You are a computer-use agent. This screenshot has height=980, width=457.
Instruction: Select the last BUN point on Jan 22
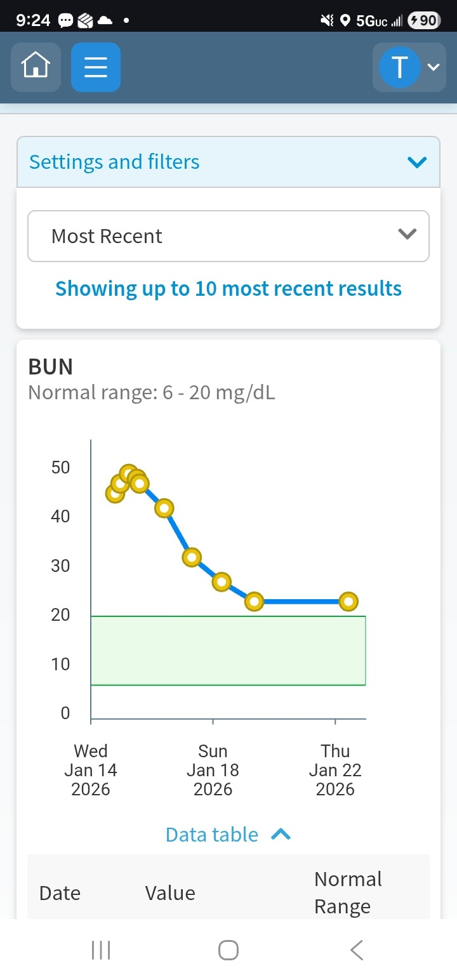[x=348, y=601]
